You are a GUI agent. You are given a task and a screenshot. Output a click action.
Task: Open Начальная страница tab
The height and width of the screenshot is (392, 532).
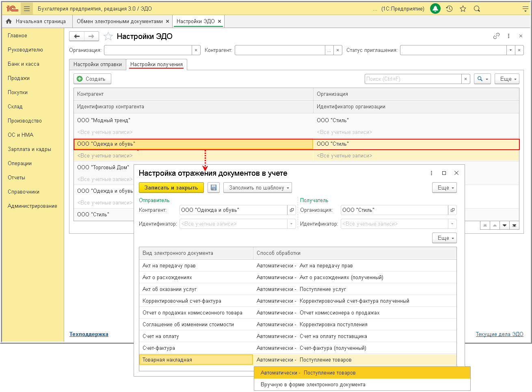(37, 22)
